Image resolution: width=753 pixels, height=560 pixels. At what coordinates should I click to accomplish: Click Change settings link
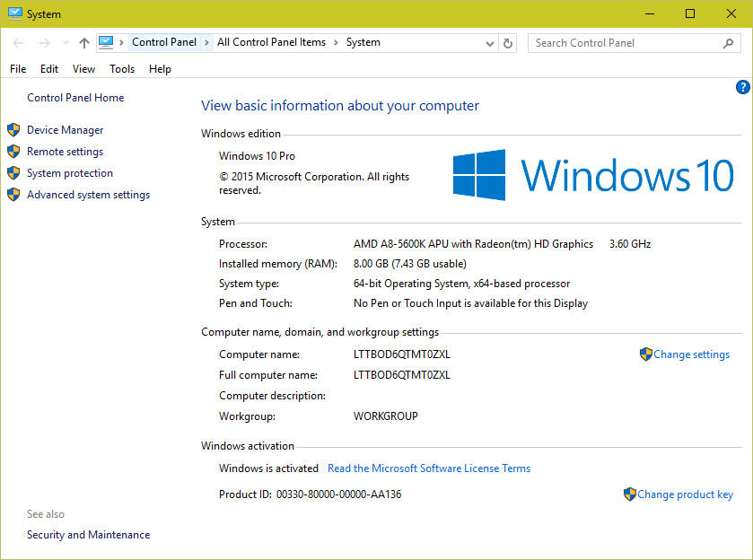tap(692, 354)
